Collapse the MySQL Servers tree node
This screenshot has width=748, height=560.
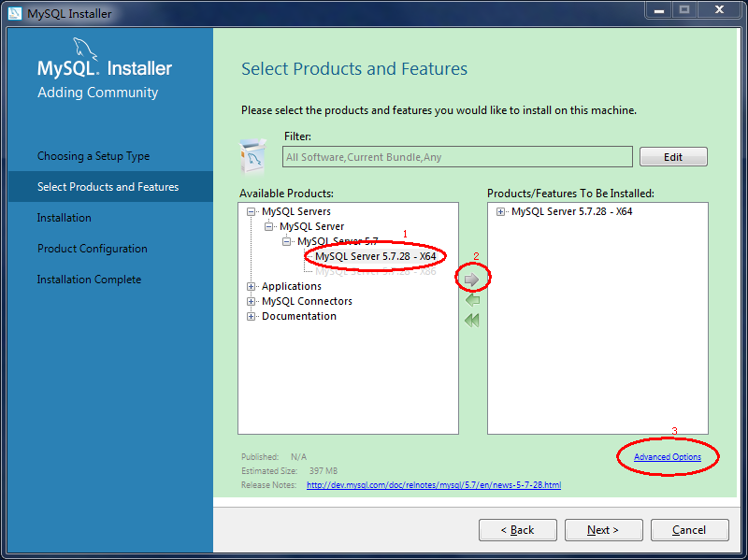(251, 212)
